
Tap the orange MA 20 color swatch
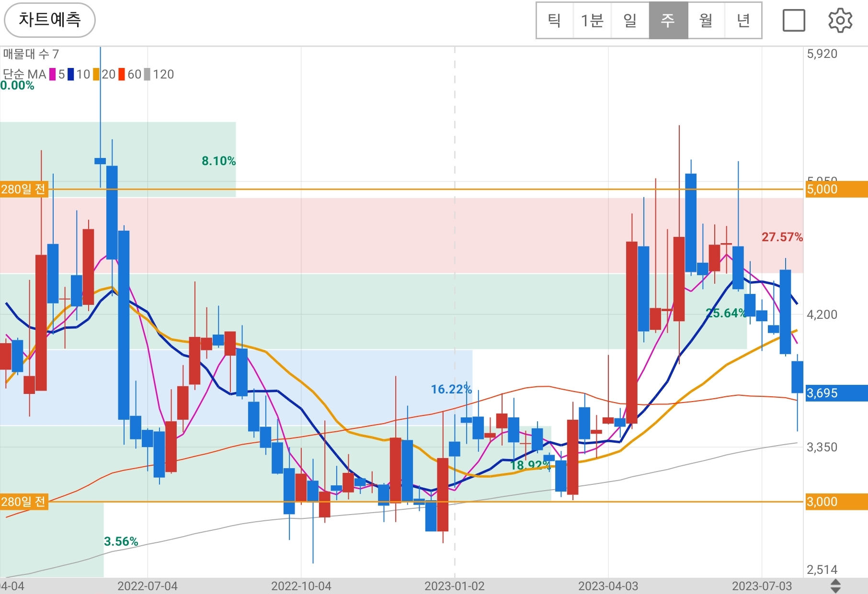(96, 74)
